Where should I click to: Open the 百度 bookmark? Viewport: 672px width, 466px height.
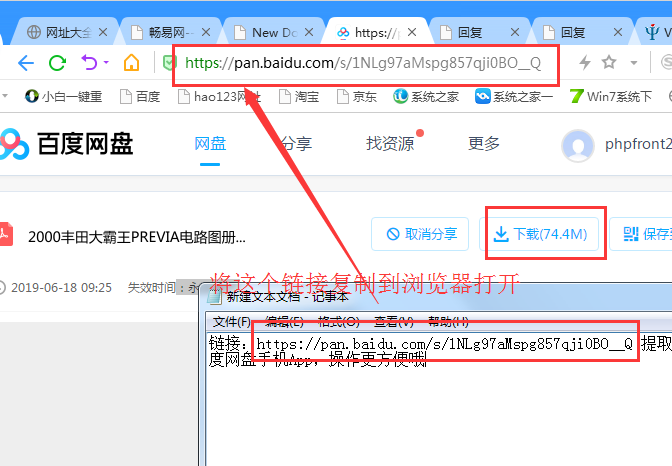click(140, 96)
